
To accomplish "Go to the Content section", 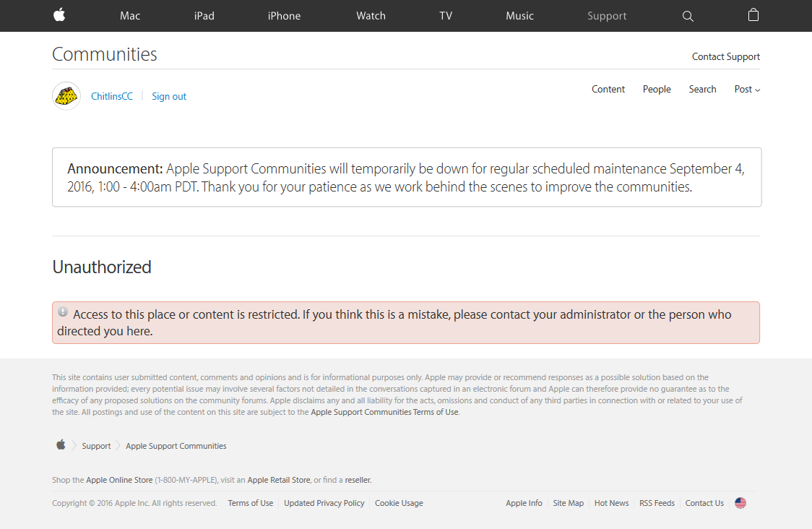I will [x=608, y=89].
